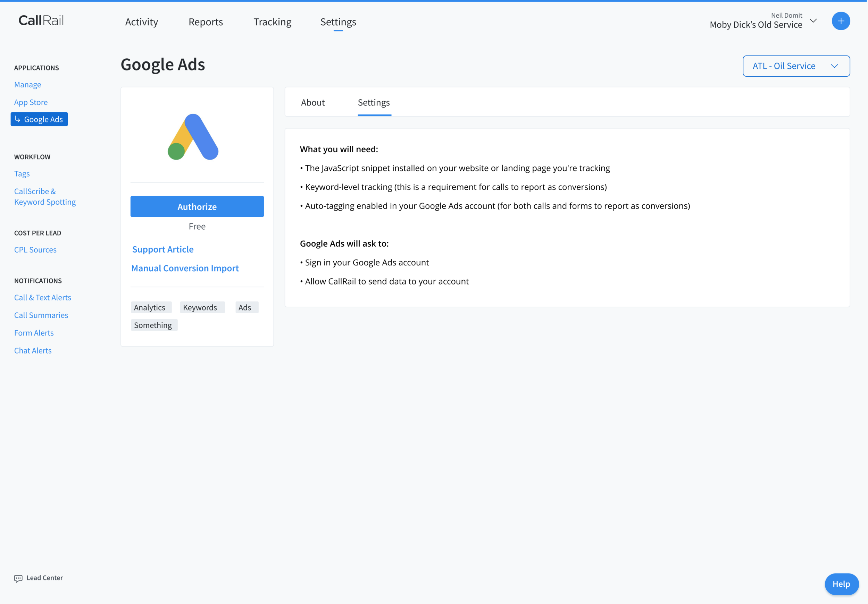Viewport: 868px width, 604px height.
Task: Click the 'What you will need:' heading
Action: tap(339, 149)
